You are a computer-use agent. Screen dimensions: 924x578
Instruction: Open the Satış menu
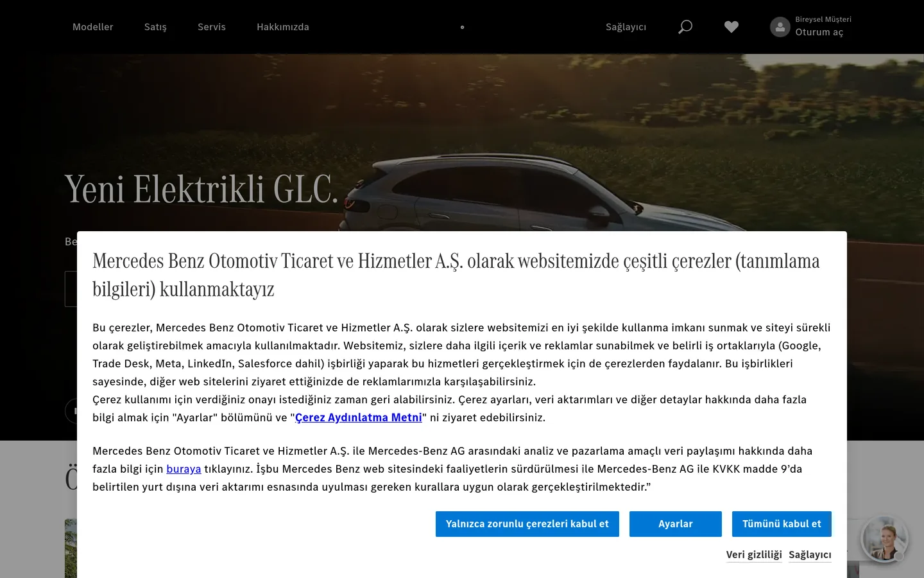(155, 27)
